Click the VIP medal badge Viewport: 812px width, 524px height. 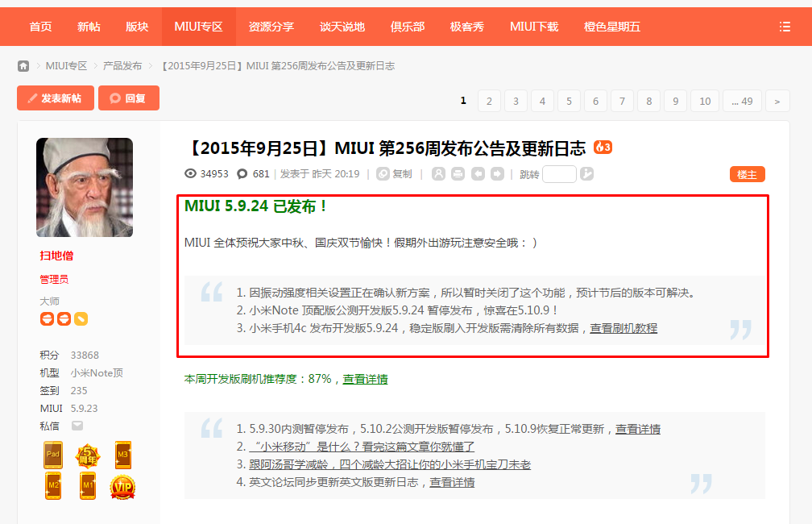pos(122,488)
